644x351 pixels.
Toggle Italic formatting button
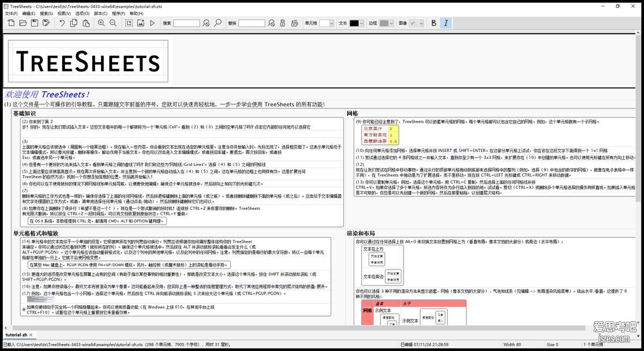coord(446,23)
